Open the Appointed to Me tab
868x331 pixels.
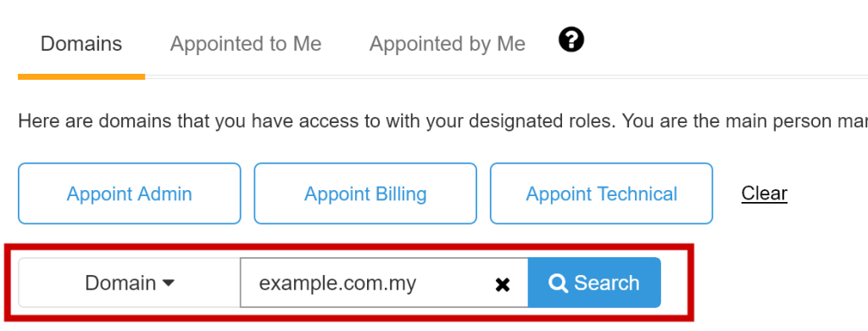246,44
